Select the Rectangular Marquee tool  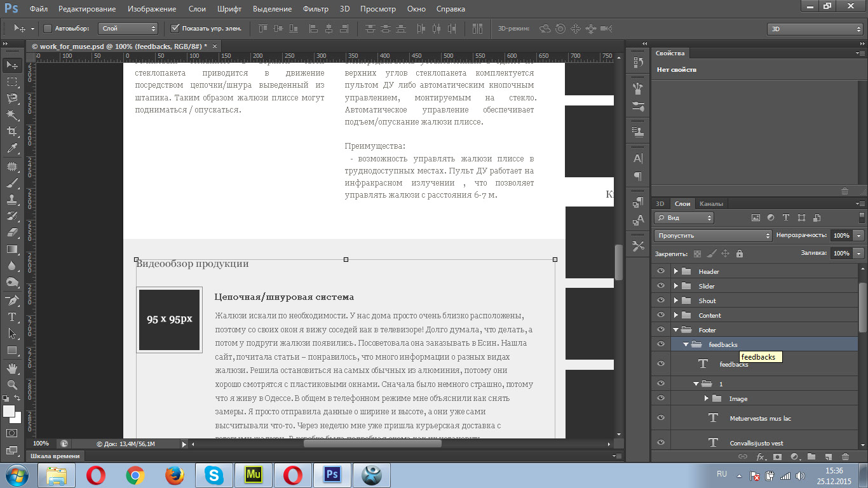[12, 81]
